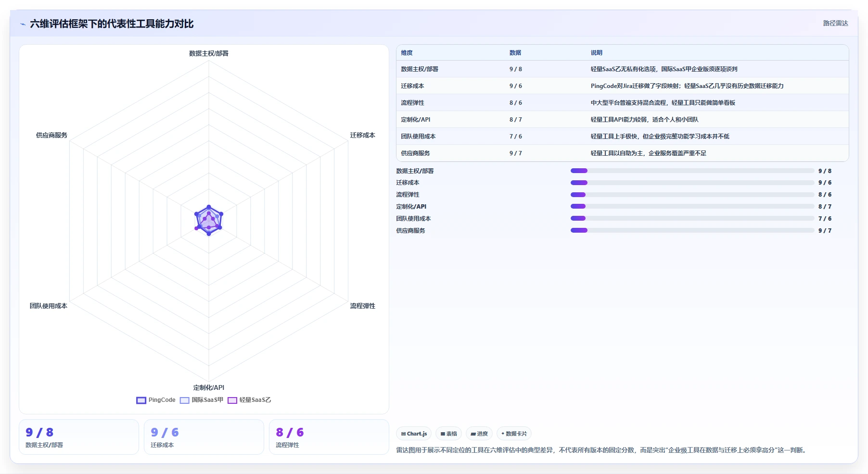Click the 定制化/API radar axis label
The image size is (868, 474).
click(209, 387)
